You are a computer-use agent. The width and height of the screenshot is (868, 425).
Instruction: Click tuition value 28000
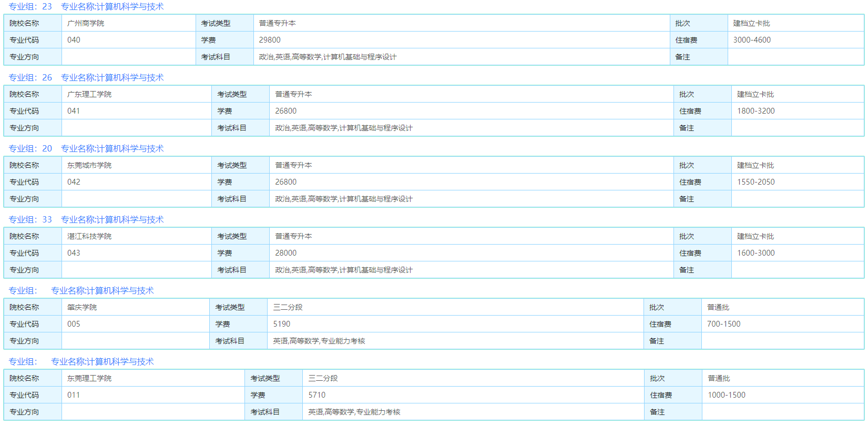(286, 253)
